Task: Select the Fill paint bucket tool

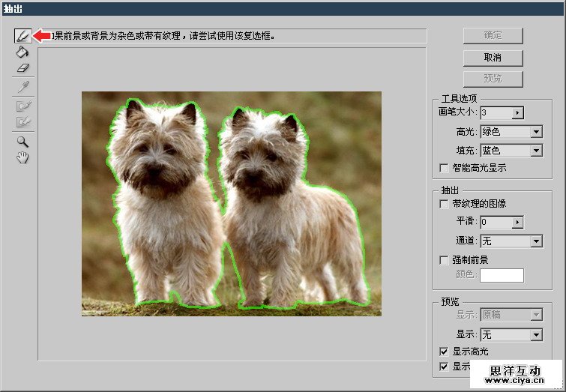Action: 22,52
